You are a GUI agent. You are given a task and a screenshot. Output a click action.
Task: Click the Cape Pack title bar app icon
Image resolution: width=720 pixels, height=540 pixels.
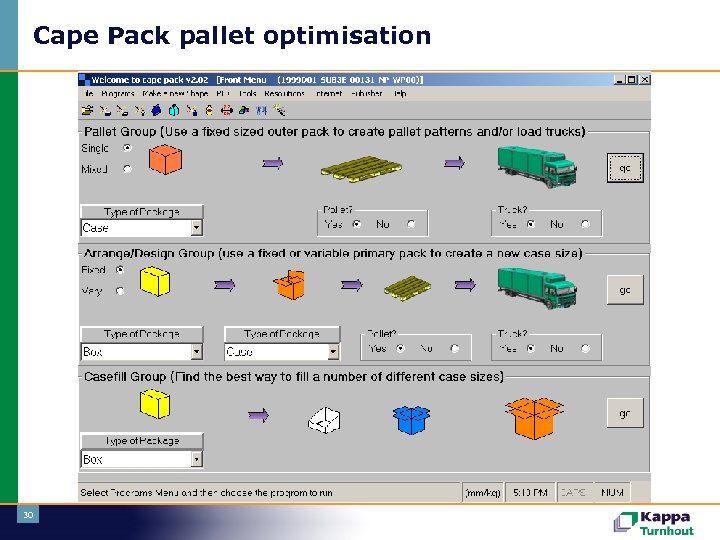click(x=84, y=80)
